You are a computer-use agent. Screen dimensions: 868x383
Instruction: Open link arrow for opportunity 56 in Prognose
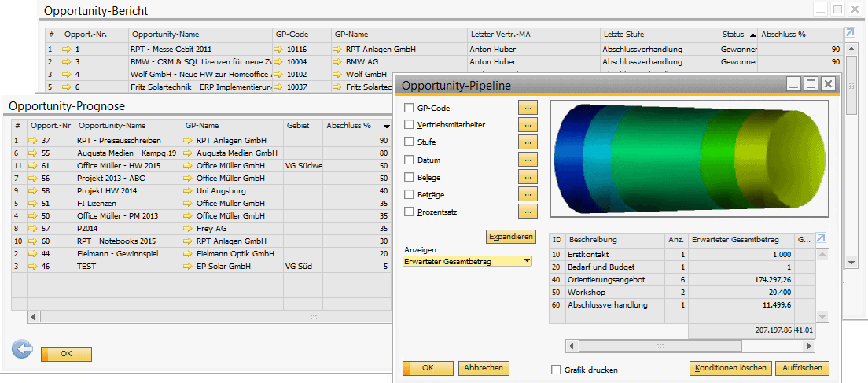tap(34, 178)
